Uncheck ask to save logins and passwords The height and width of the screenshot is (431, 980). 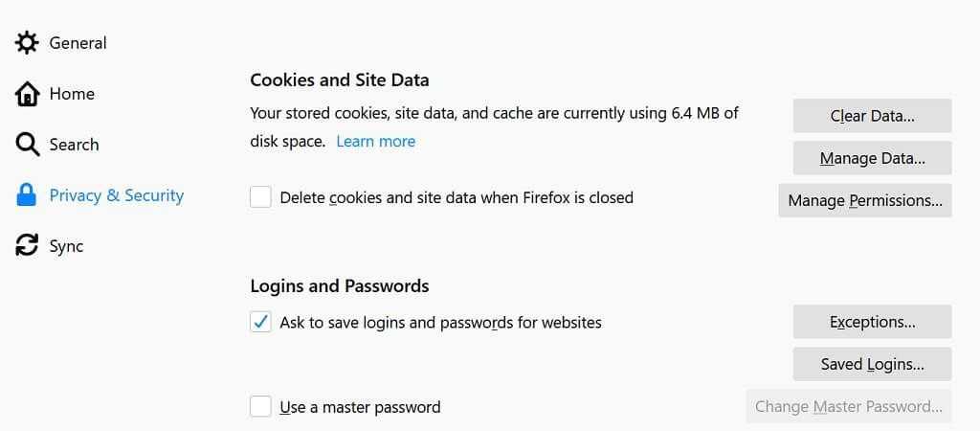point(260,322)
